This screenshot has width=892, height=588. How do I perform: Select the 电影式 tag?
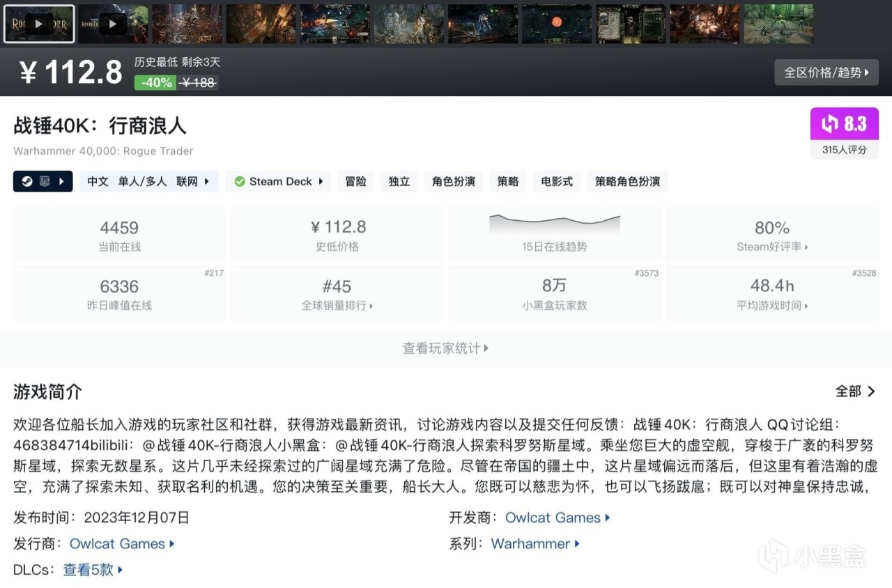tap(557, 182)
